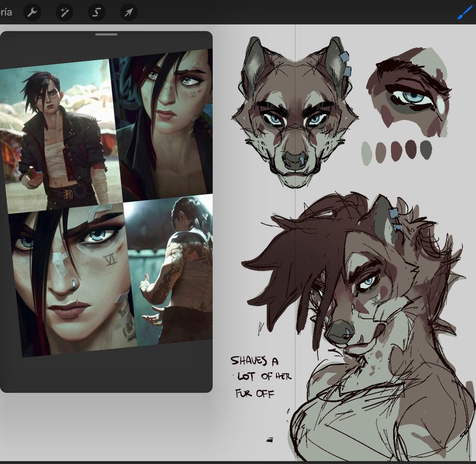Select the Paint brush tool
This screenshot has width=476, height=464.
465,13
